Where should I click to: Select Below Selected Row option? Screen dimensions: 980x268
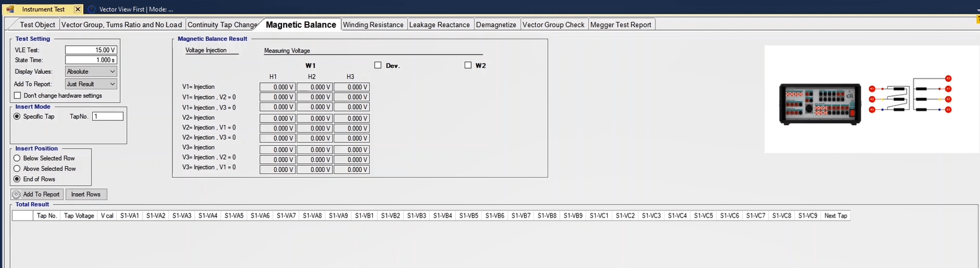[x=17, y=158]
